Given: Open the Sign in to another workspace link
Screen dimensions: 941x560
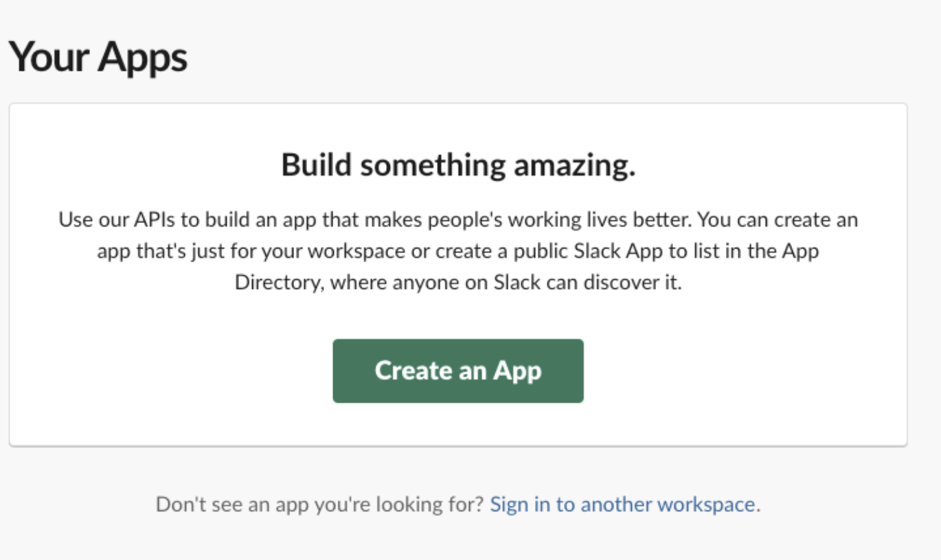Looking at the screenshot, I should pos(622,504).
